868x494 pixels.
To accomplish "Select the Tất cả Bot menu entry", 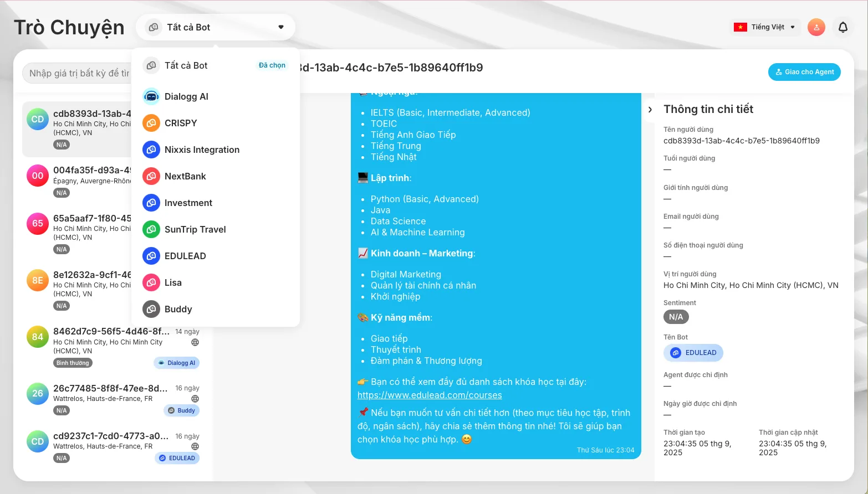I will click(x=186, y=65).
